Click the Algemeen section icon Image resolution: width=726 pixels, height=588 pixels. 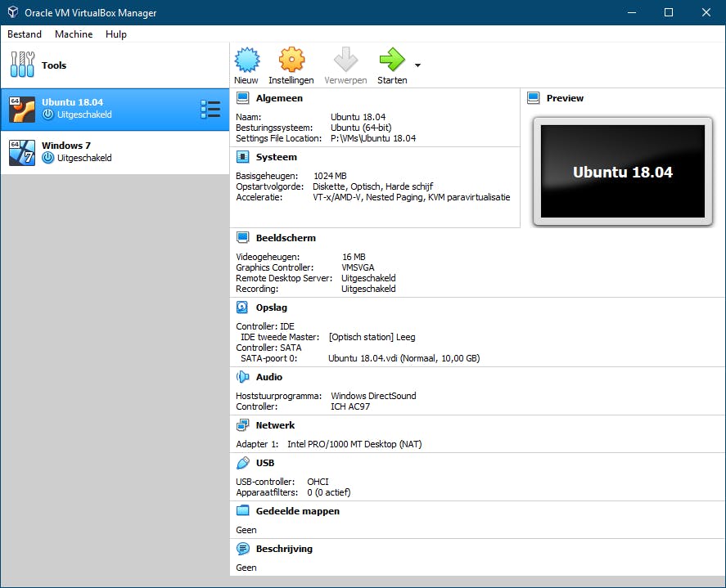pyautogui.click(x=242, y=98)
